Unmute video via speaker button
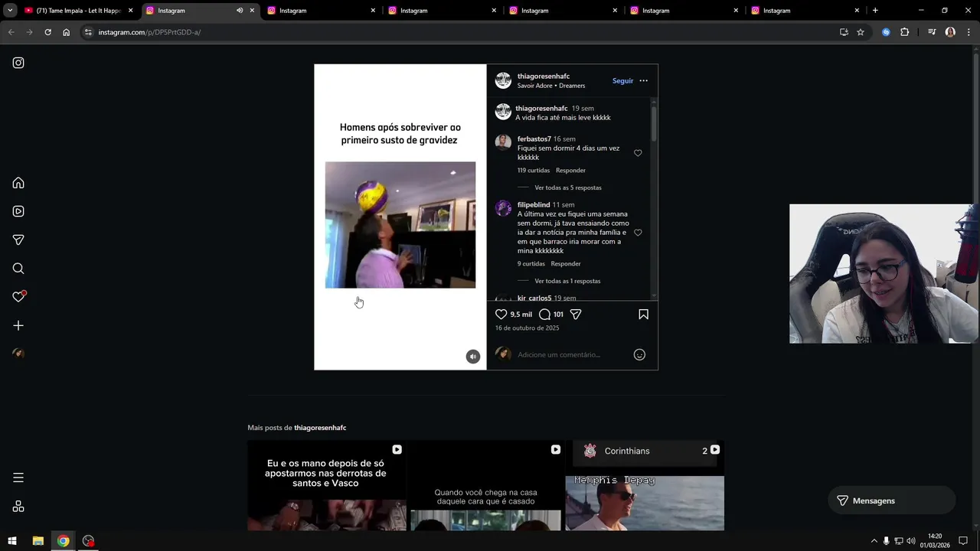The height and width of the screenshot is (551, 980). (473, 357)
